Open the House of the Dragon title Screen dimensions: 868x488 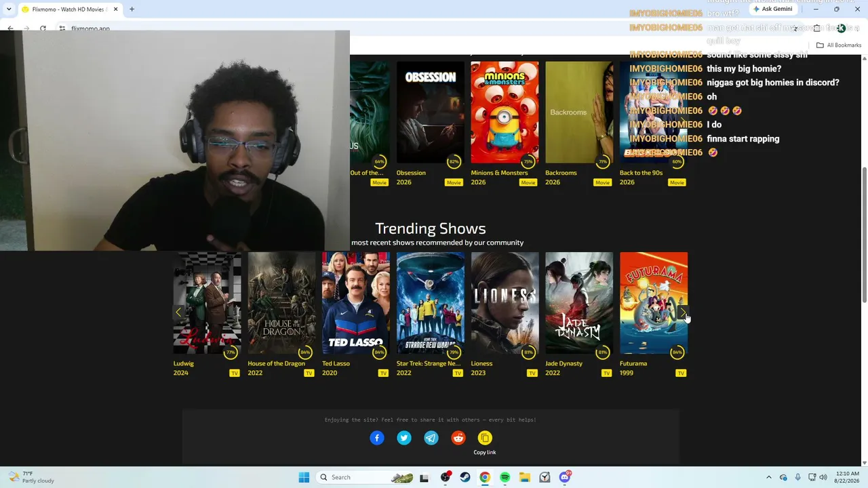click(276, 363)
